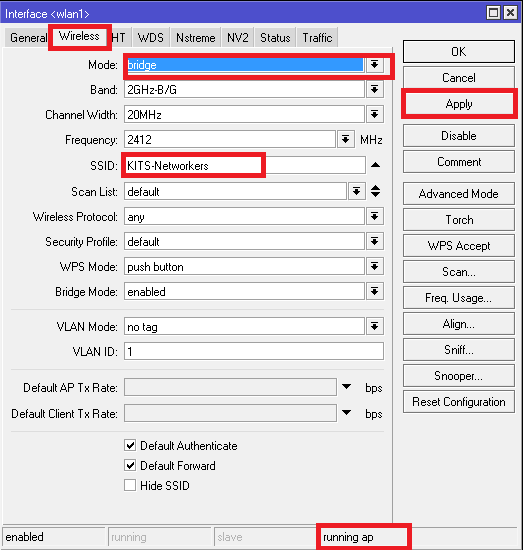Expand the Wireless Protocol dropdown
Image resolution: width=523 pixels, height=550 pixels.
375,216
